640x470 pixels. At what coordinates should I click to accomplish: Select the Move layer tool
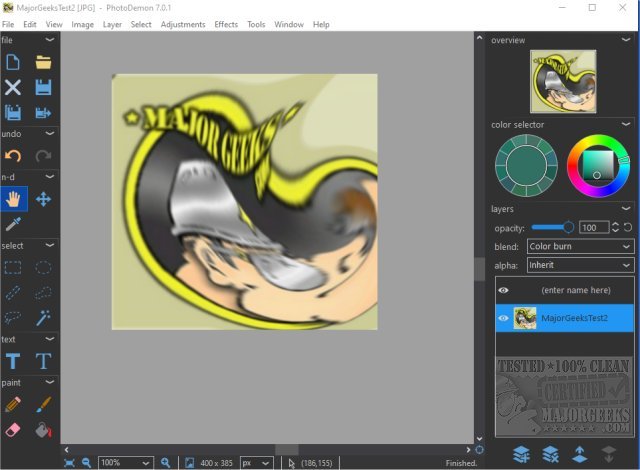[x=43, y=198]
